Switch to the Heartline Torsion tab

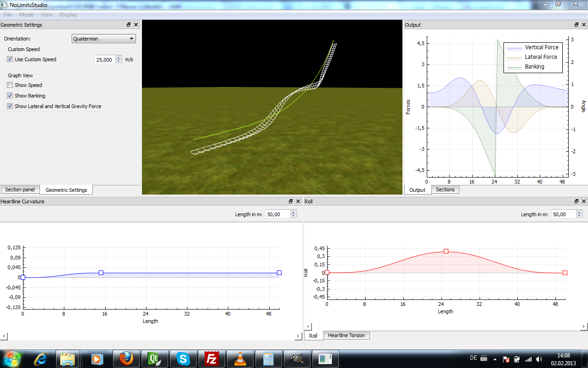click(346, 335)
